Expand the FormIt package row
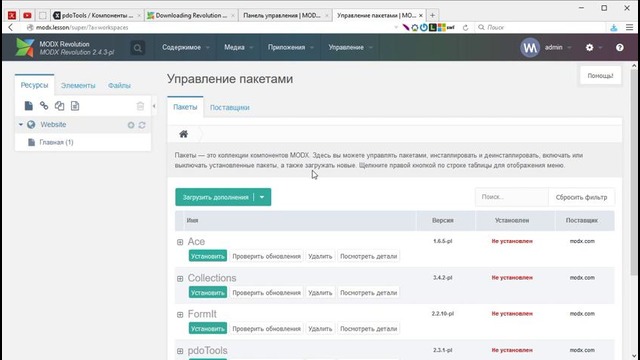Image resolution: width=640 pixels, height=360 pixels. pyautogui.click(x=180, y=315)
